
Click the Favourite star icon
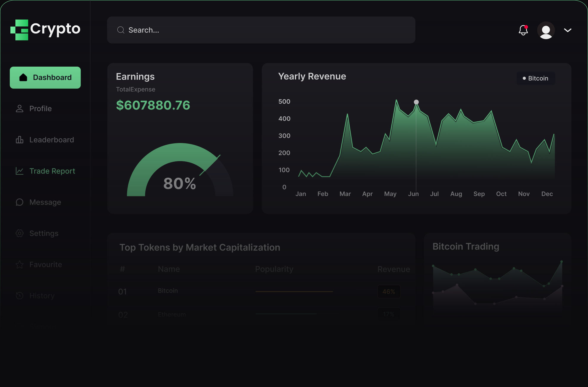20,264
